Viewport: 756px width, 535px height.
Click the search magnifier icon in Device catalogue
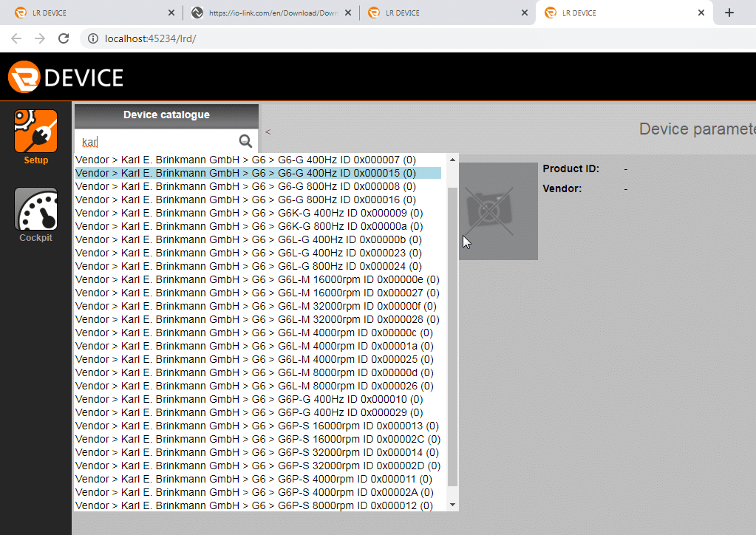[245, 141]
